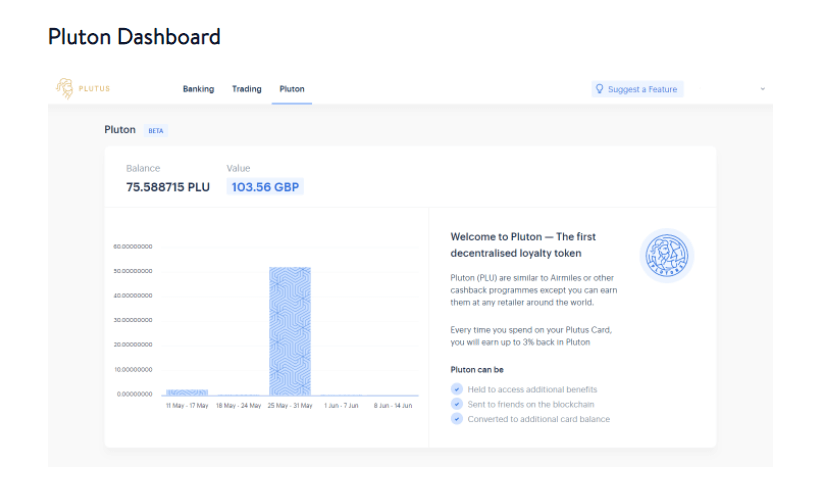The width and height of the screenshot is (831, 483).
Task: Click the 10.00000000 y-axis value
Action: 133,370
